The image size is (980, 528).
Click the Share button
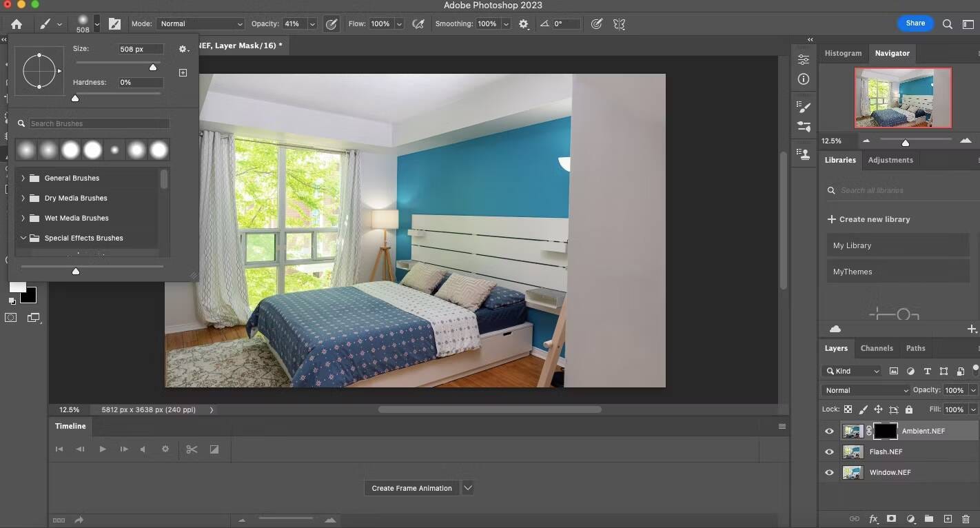(x=915, y=23)
